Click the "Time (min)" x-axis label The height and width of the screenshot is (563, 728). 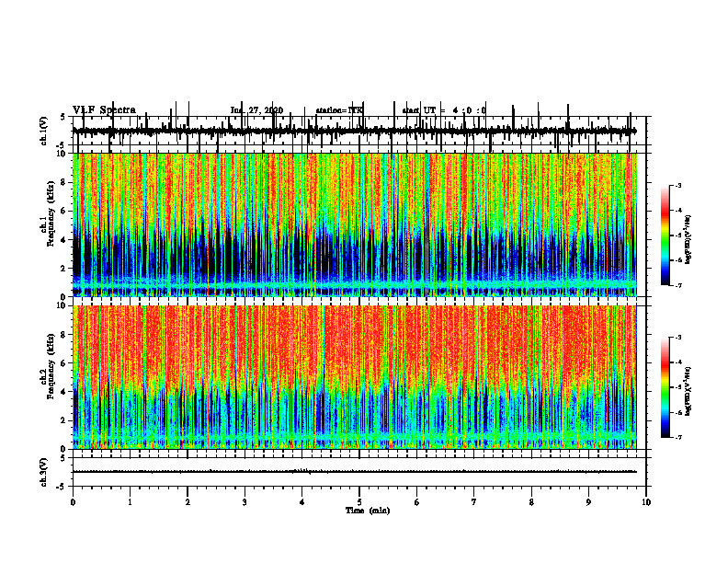click(x=368, y=511)
